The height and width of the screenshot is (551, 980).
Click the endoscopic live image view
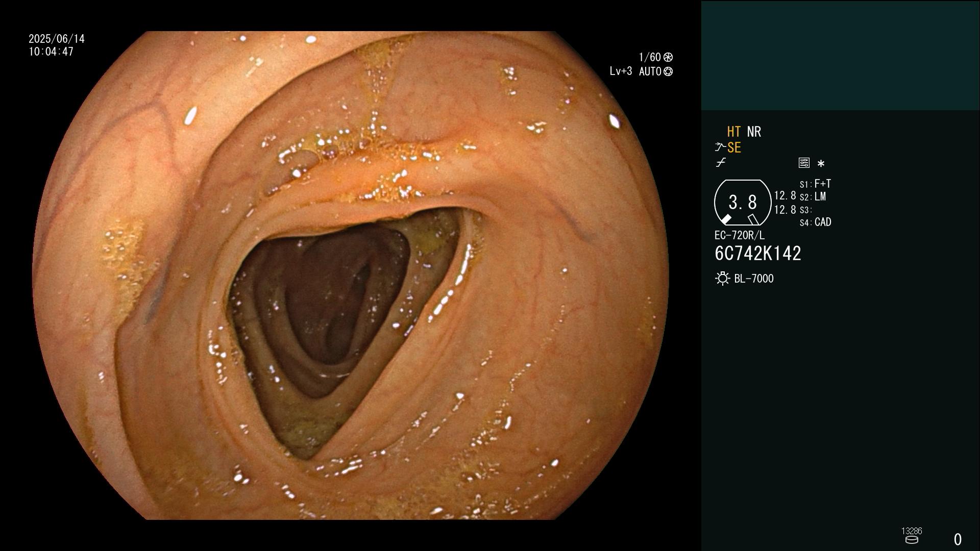point(350,275)
